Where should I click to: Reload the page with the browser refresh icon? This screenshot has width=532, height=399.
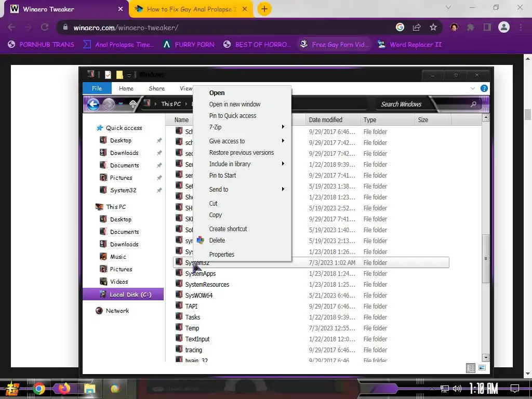pos(45,27)
